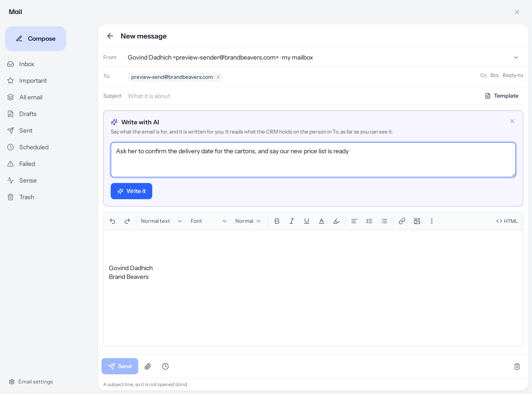The height and width of the screenshot is (394, 532).
Task: Open more formatting options menu
Action: [x=432, y=221]
